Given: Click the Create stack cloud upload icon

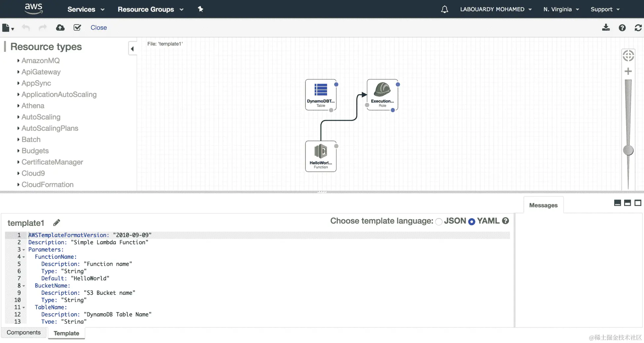Looking at the screenshot, I should (60, 27).
